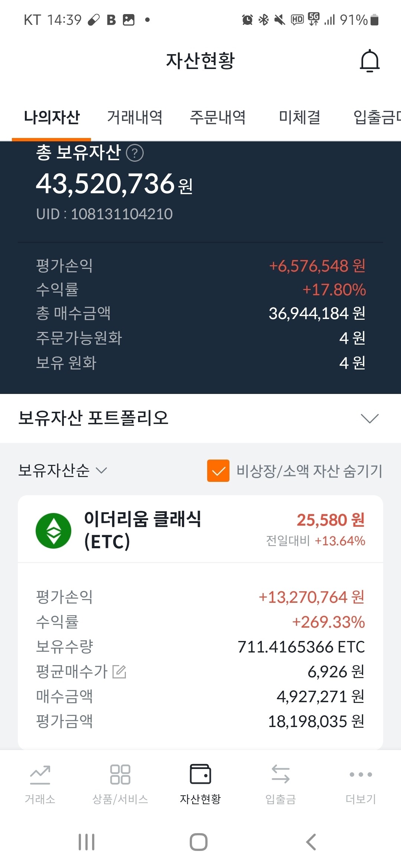The image size is (401, 868).
Task: Uncheck 비상장/소액 자산 숨기기
Action: [218, 471]
